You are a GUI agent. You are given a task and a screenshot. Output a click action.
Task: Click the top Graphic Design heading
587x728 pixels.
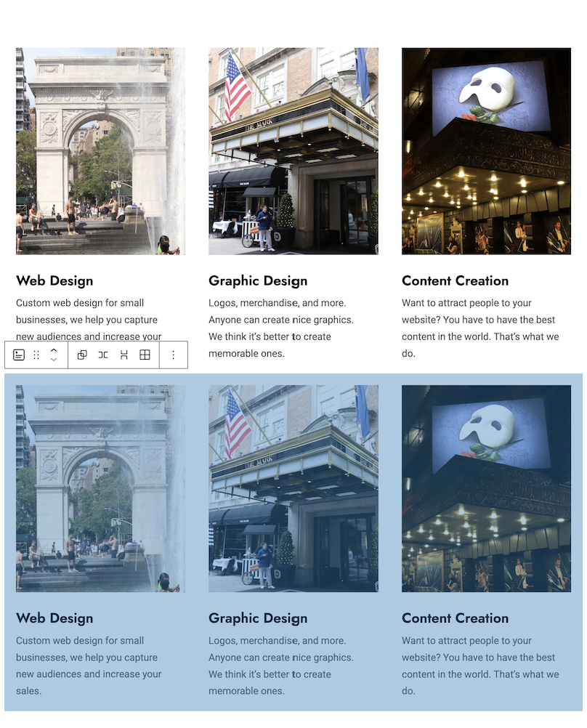(258, 280)
